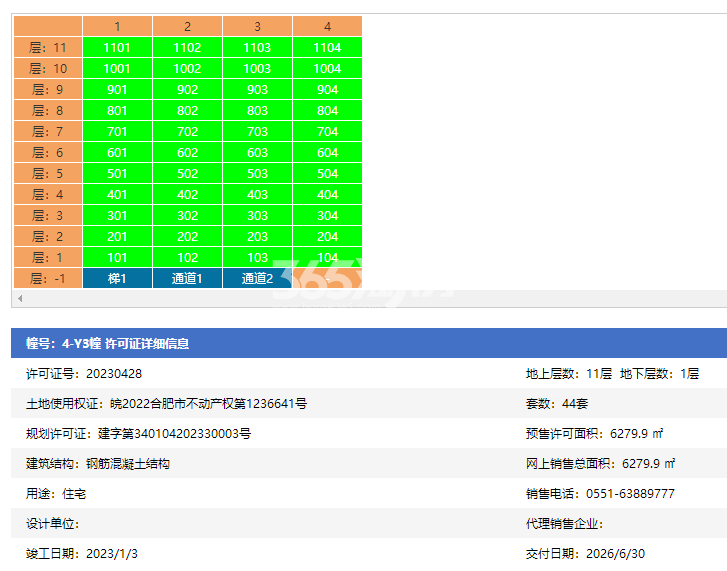Select unit 1103
This screenshot has width=727, height=571.
[x=257, y=47]
